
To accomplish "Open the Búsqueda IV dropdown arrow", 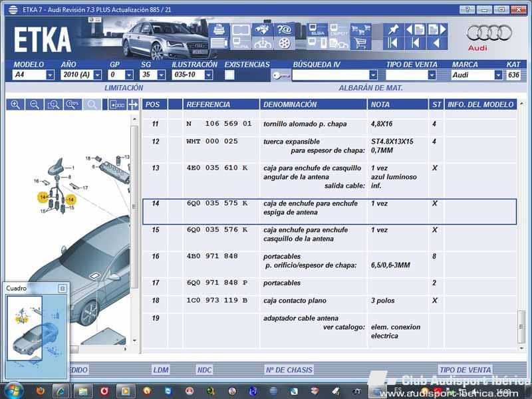I will (x=373, y=74).
